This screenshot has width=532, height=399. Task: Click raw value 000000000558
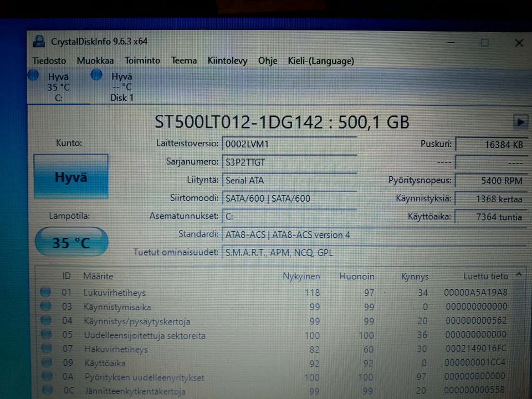[475, 390]
